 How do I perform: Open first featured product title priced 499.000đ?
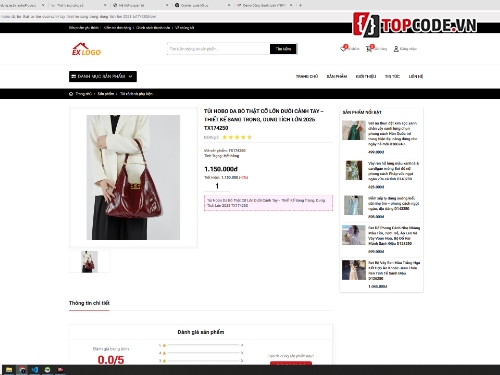393,134
